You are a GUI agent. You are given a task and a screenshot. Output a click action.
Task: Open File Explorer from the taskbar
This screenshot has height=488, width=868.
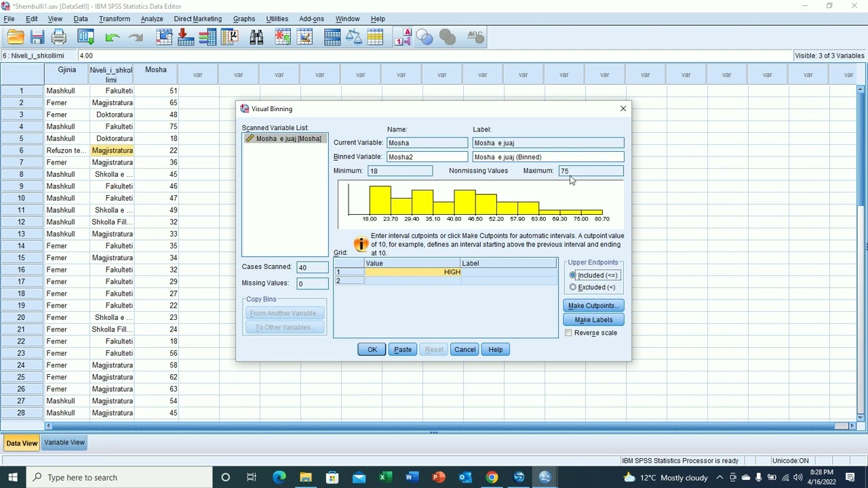(306, 477)
